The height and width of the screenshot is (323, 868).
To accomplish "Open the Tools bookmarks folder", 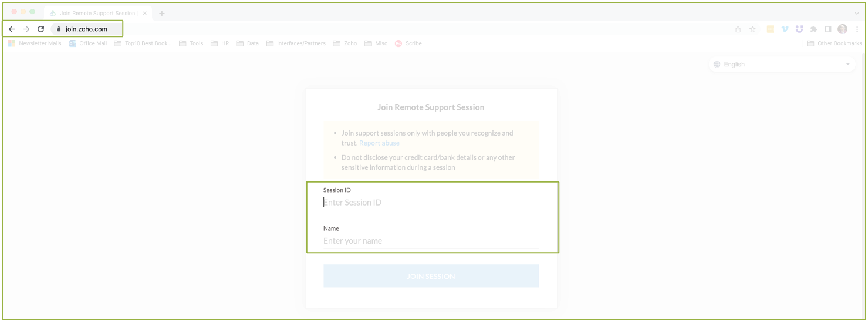I will [191, 43].
